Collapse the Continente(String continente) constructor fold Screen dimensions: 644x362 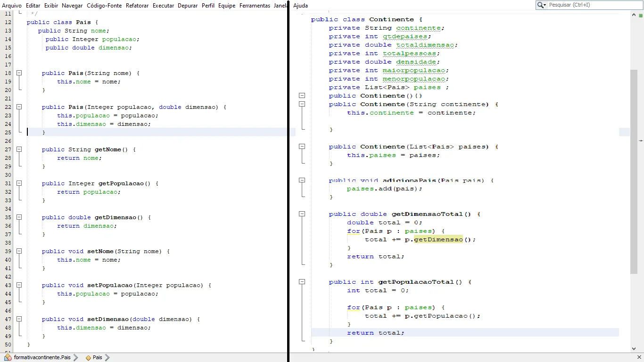click(x=302, y=104)
